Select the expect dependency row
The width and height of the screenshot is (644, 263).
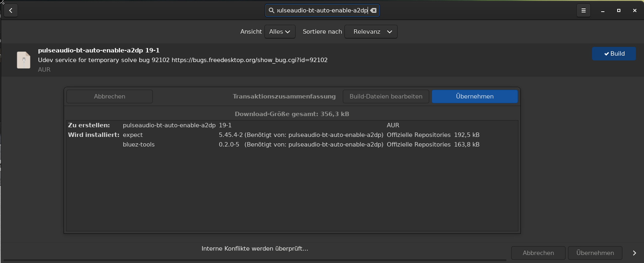pos(292,135)
